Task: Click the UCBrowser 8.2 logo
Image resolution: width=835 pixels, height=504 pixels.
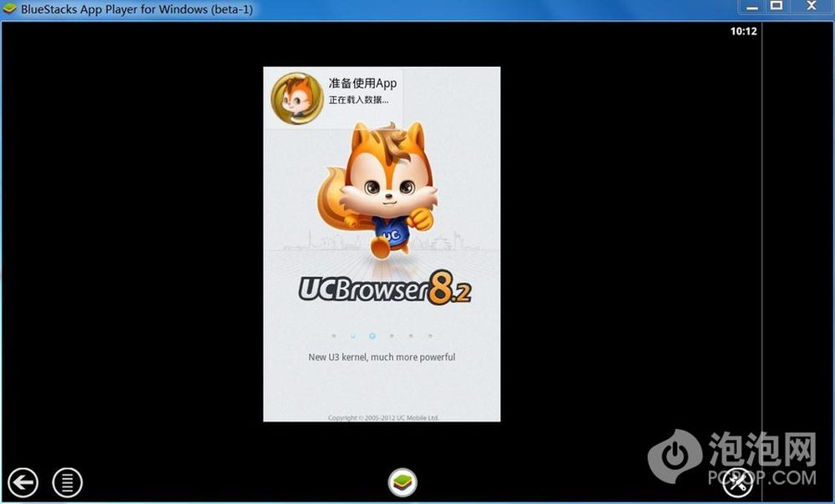Action: point(385,289)
